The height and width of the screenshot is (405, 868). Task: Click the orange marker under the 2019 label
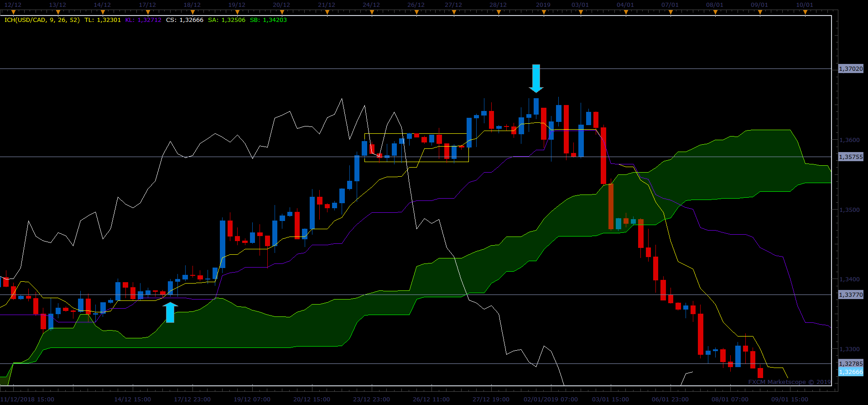coord(544,12)
